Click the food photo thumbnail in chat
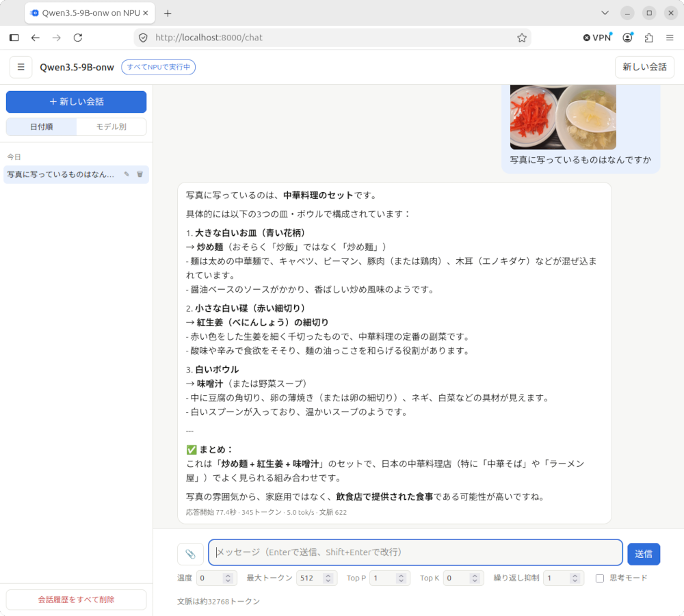Image resolution: width=684 pixels, height=616 pixels. coord(563,118)
